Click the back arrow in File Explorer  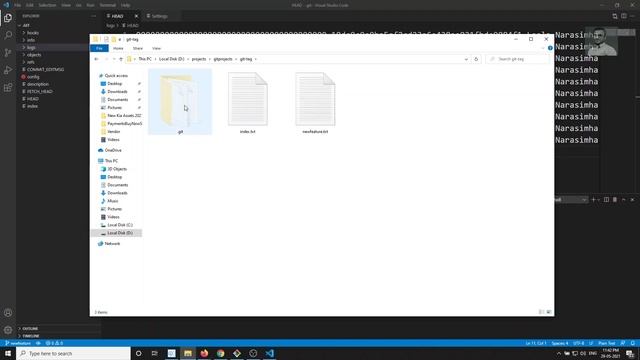click(x=96, y=59)
